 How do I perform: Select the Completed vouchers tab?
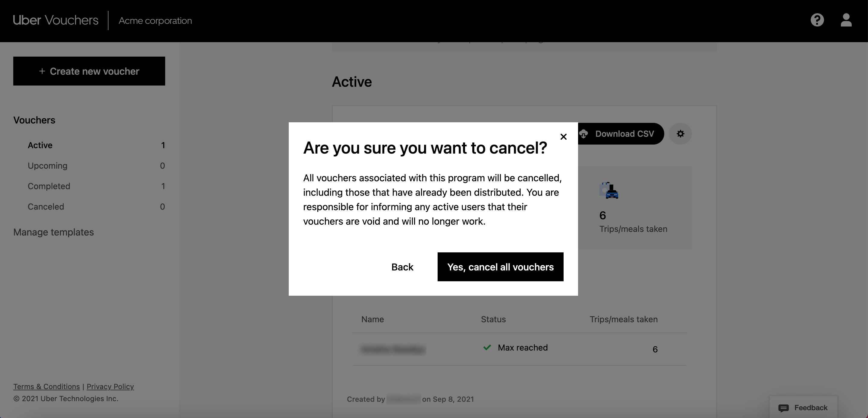(49, 185)
